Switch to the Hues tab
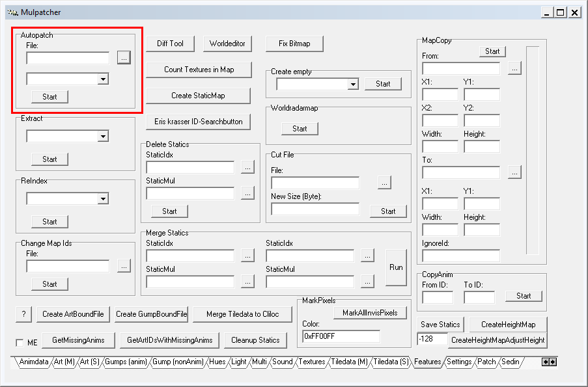The height and width of the screenshot is (387, 588). (217, 362)
